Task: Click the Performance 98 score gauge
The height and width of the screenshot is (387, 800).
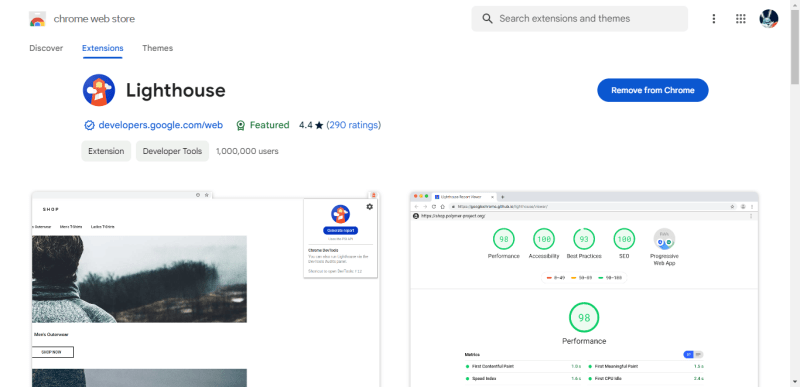Action: click(504, 239)
